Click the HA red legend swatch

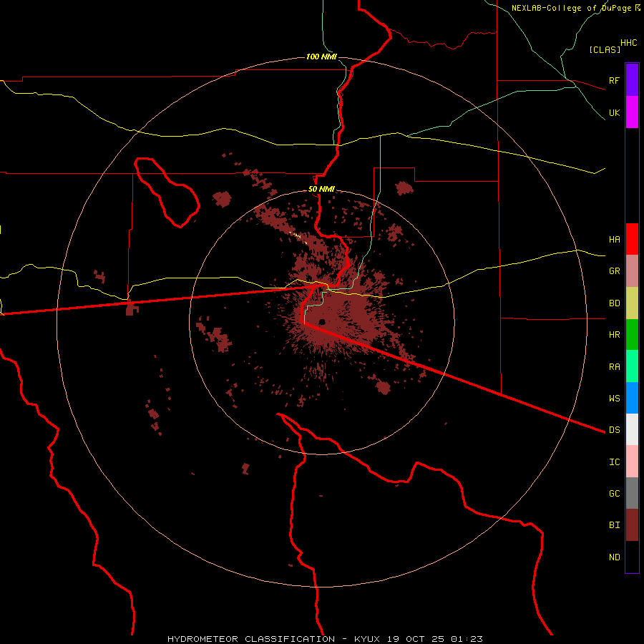pos(632,239)
